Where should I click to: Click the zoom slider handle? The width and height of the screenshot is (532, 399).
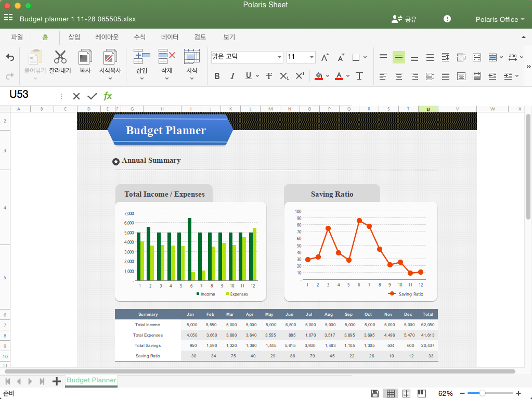coord(482,393)
